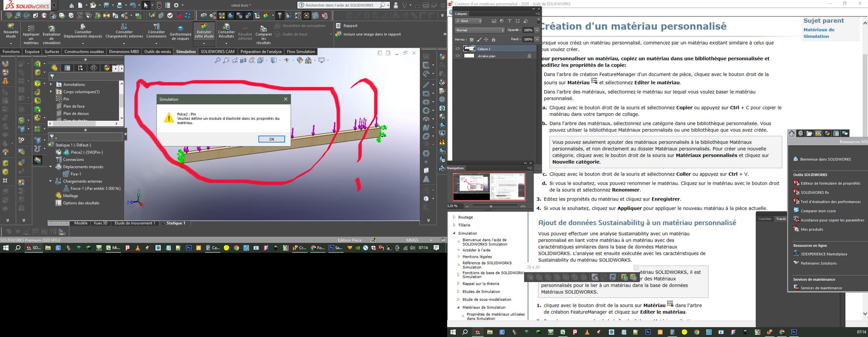Click the taskbar search magnifier icon

[x=18, y=248]
